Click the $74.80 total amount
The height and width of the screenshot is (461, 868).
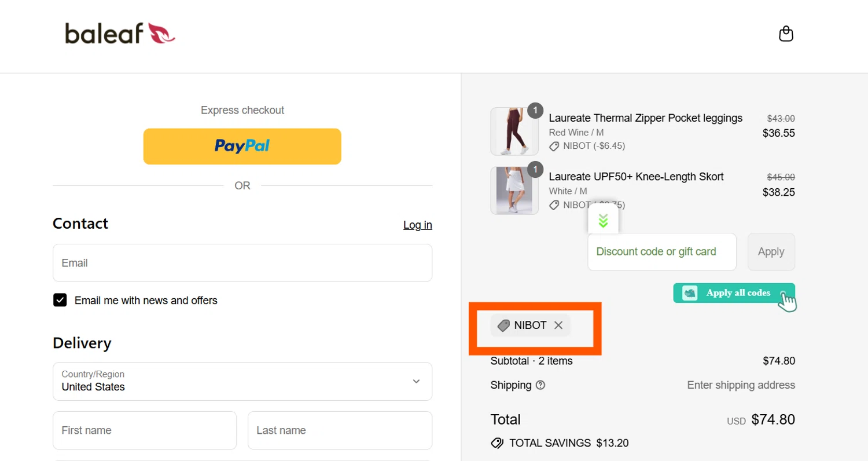773,419
